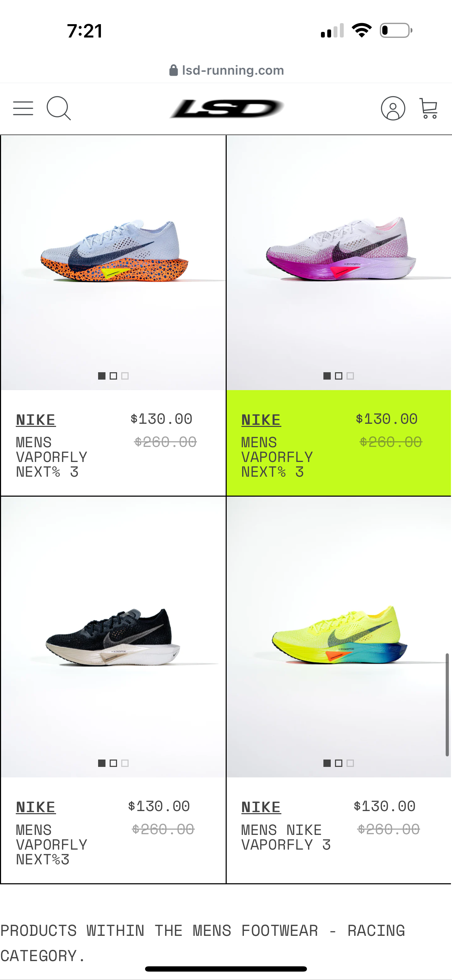Select second image dot on black Vaporfly
This screenshot has height=980, width=452.
pyautogui.click(x=114, y=763)
